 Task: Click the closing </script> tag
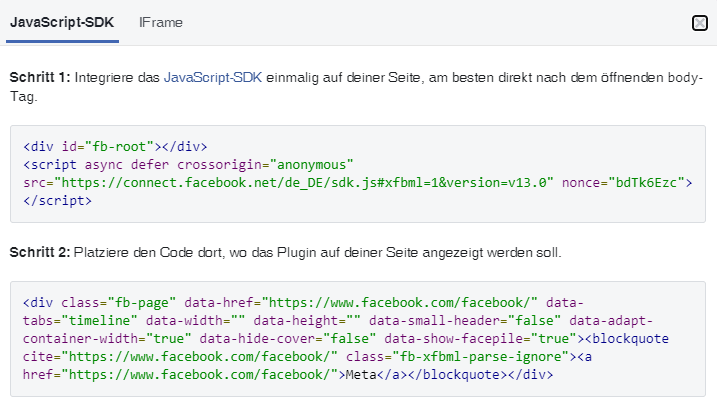[58, 201]
